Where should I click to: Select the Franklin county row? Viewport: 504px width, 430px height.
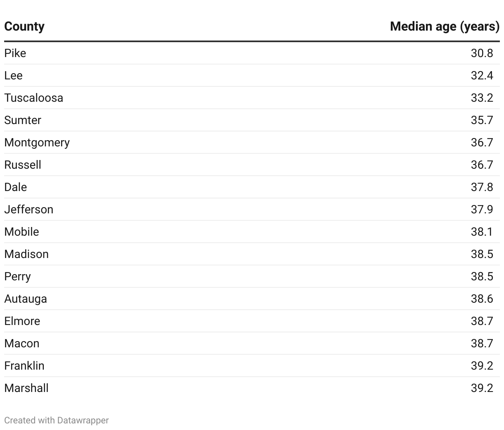24,366
